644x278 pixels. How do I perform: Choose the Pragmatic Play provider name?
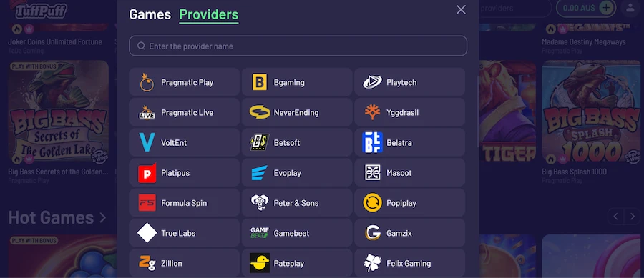[187, 82]
